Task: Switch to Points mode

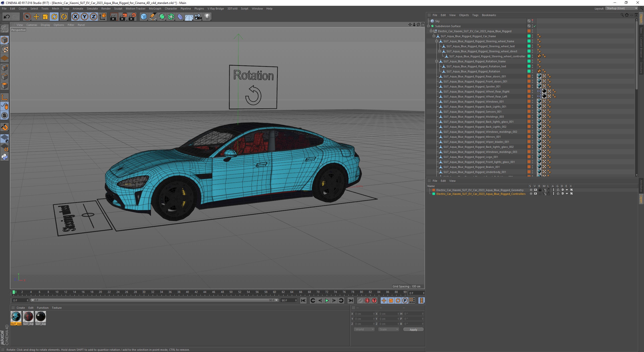Action: tap(5, 68)
